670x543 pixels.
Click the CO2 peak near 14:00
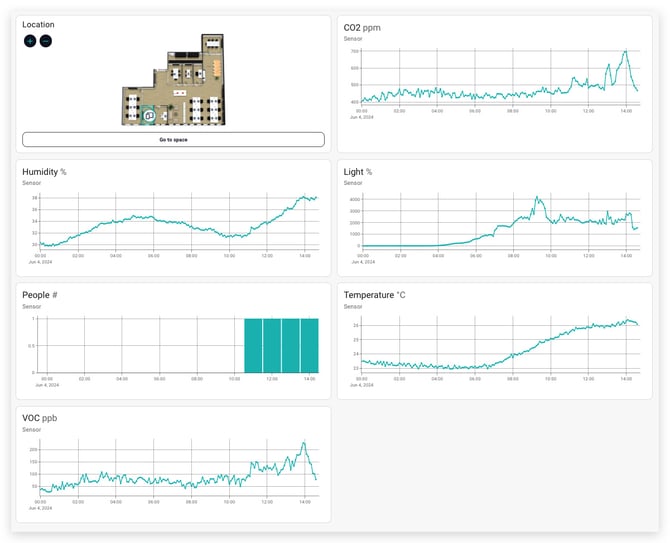pyautogui.click(x=625, y=51)
